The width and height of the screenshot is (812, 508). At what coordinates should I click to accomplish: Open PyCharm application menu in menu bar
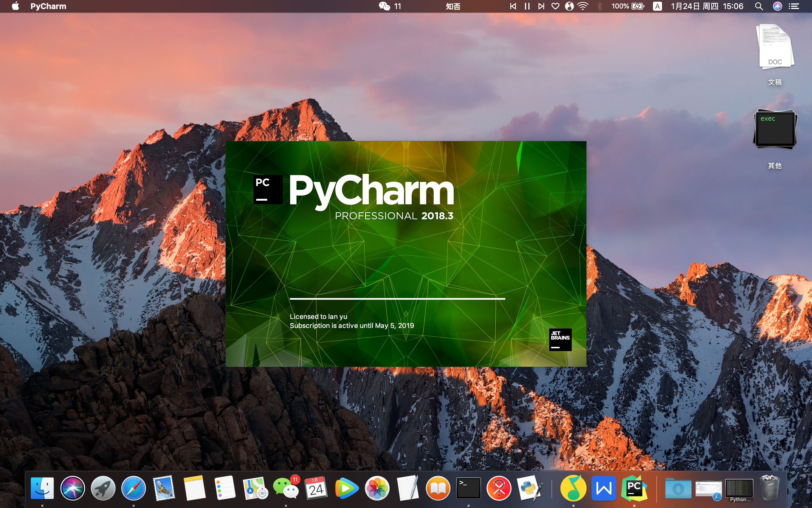click(48, 6)
